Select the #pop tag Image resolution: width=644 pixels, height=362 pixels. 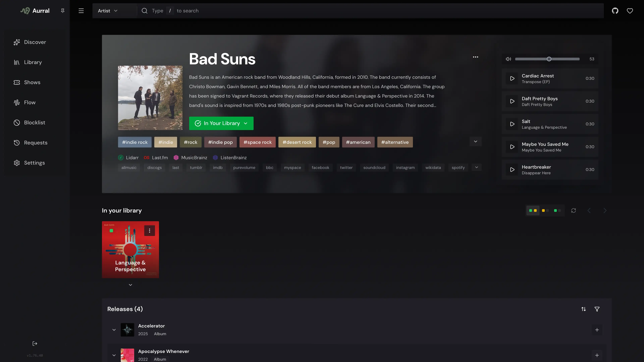pos(329,142)
